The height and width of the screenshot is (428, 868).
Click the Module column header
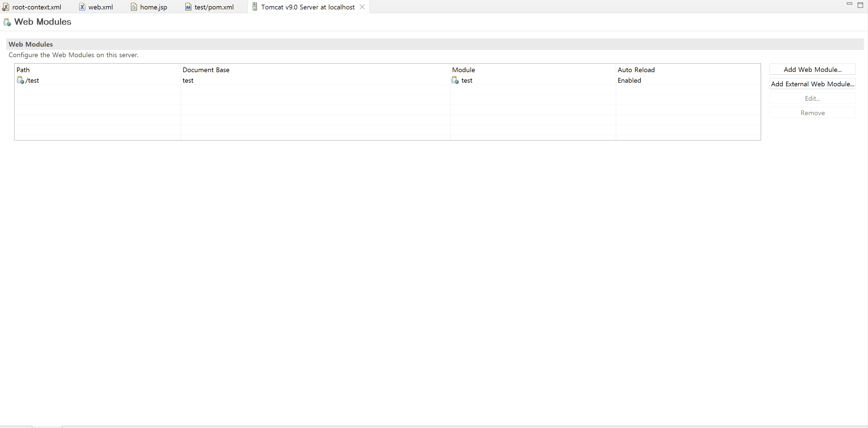pos(533,70)
